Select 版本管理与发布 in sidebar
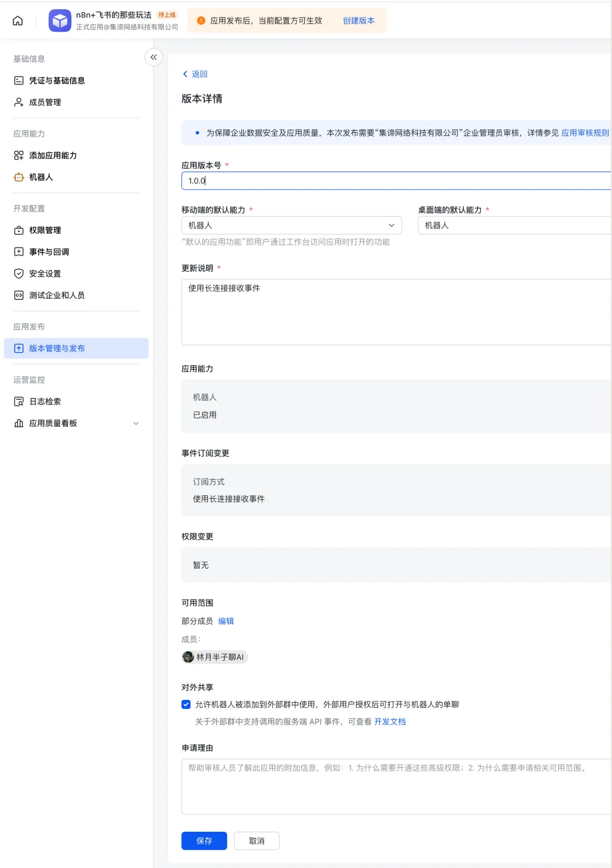The image size is (612, 868). pos(76,348)
